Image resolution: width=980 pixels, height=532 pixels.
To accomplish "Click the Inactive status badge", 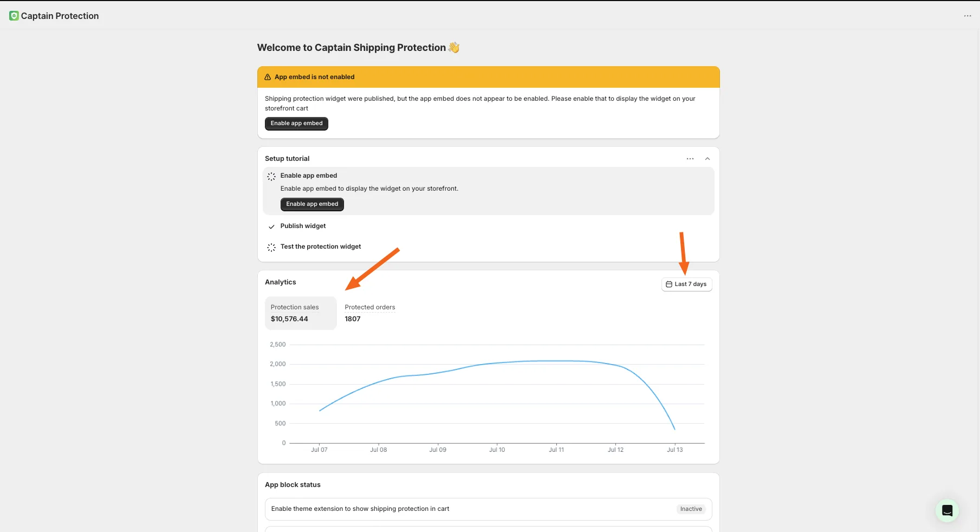I will [x=691, y=509].
